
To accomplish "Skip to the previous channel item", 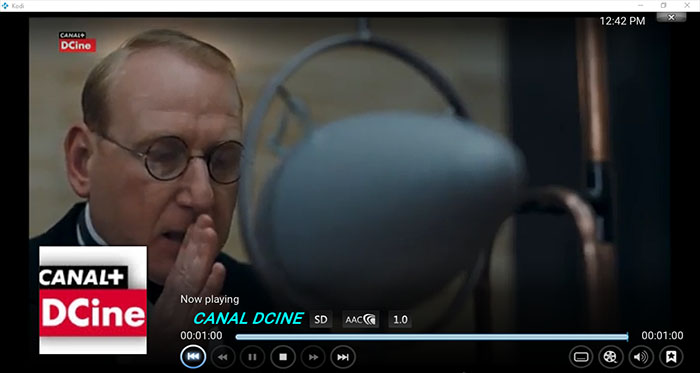I will click(x=193, y=357).
